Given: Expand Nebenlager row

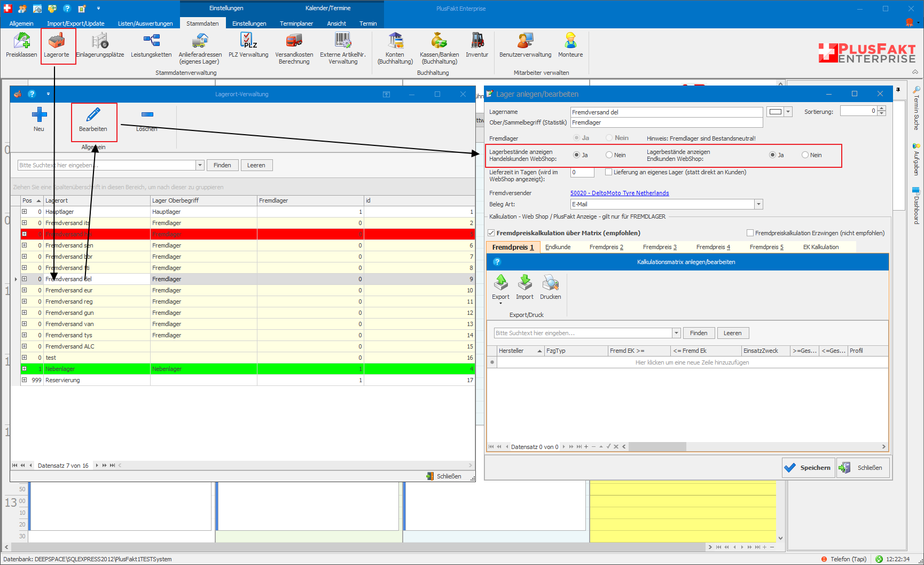Looking at the screenshot, I should [24, 369].
